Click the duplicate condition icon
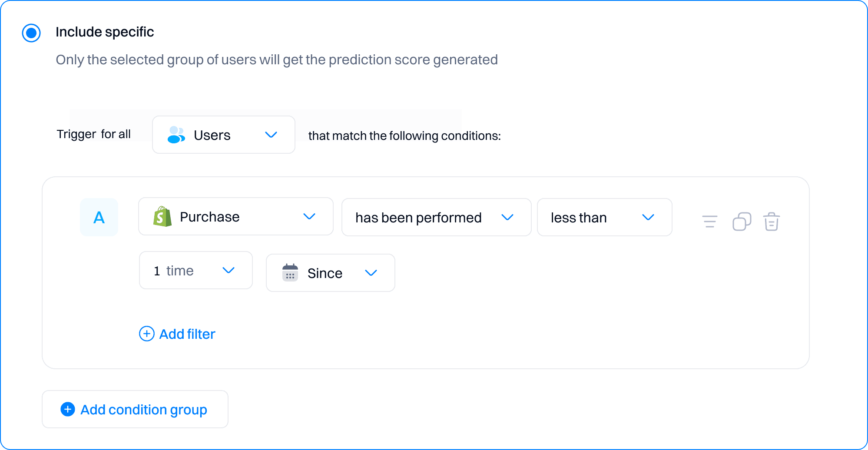 [742, 221]
